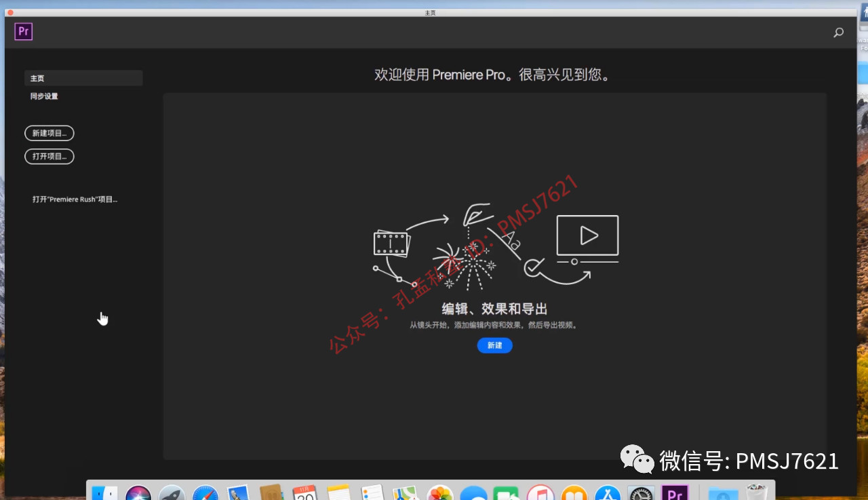Select the 主页 sidebar item
Screen dimensions: 868x500
[83, 78]
